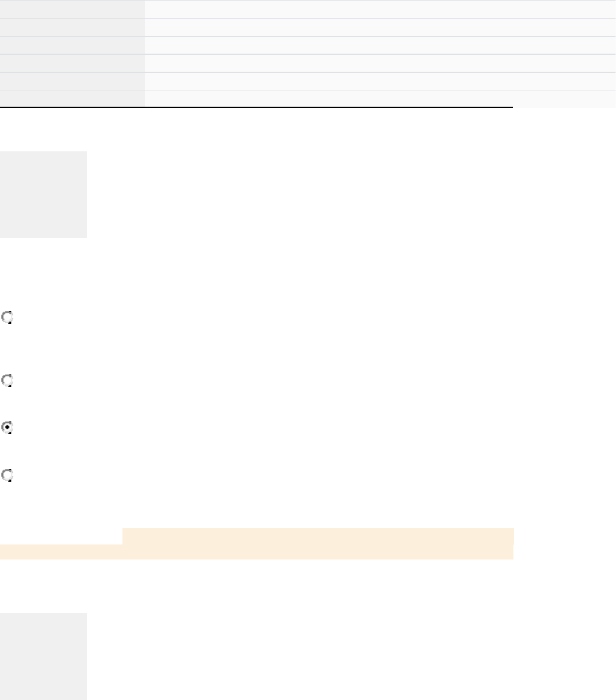Image resolution: width=616 pixels, height=700 pixels.
Task: Click the third table row's gray label cell
Action: click(x=72, y=45)
